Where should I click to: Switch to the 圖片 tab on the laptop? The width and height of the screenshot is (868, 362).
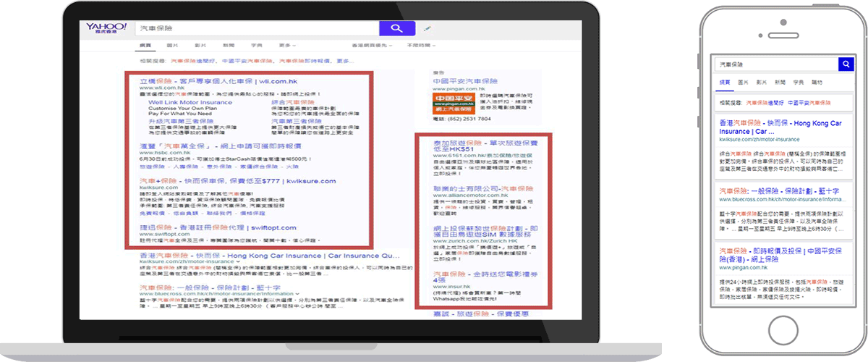[172, 45]
